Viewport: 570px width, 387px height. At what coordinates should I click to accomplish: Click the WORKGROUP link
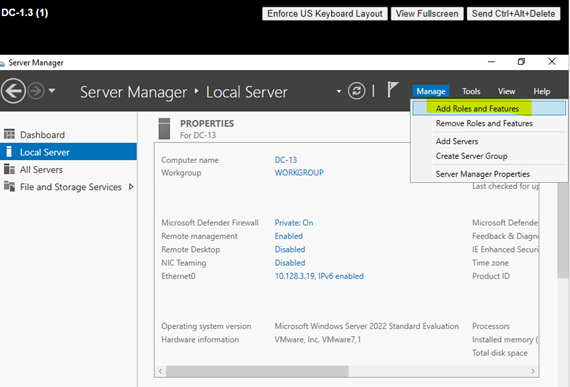coord(299,173)
